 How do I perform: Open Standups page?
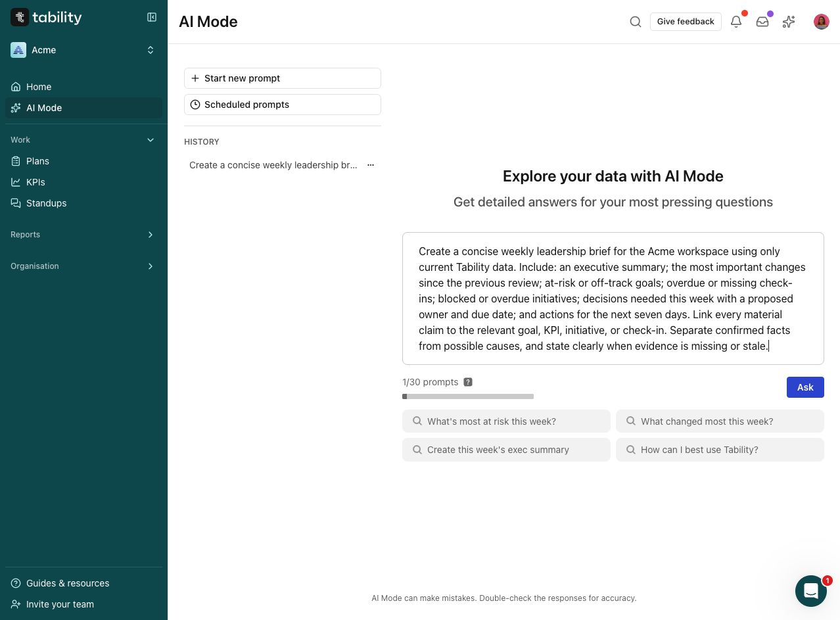[83, 203]
